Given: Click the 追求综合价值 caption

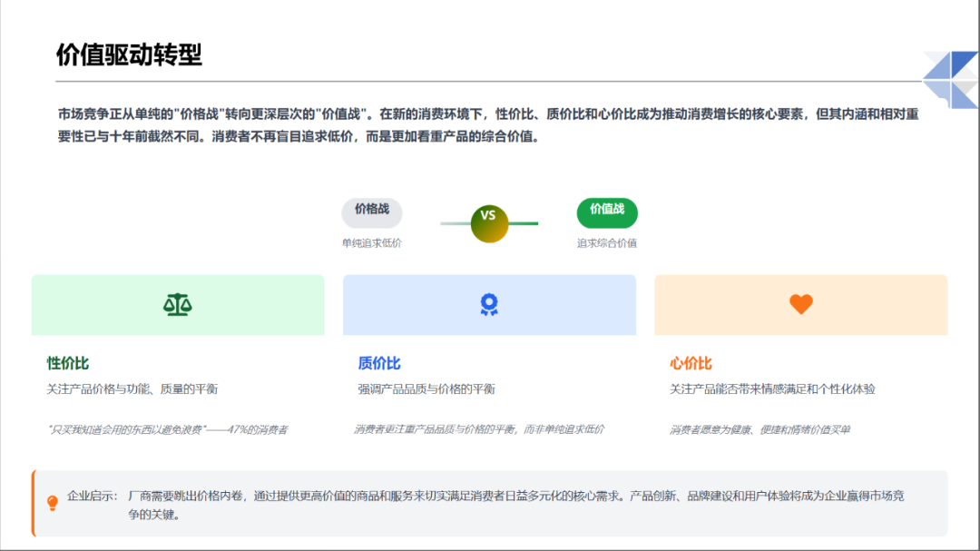Looking at the screenshot, I should point(607,243).
